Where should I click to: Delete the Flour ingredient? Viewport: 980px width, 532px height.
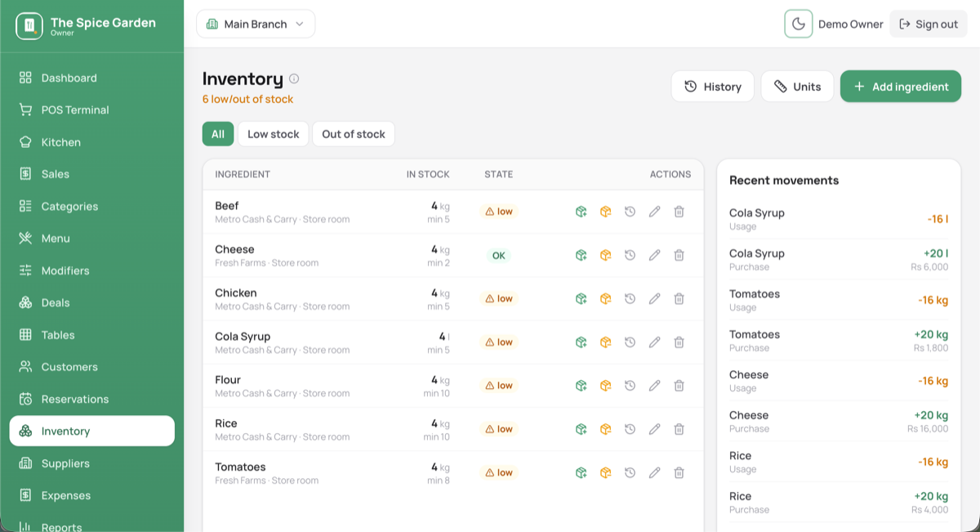click(x=679, y=385)
